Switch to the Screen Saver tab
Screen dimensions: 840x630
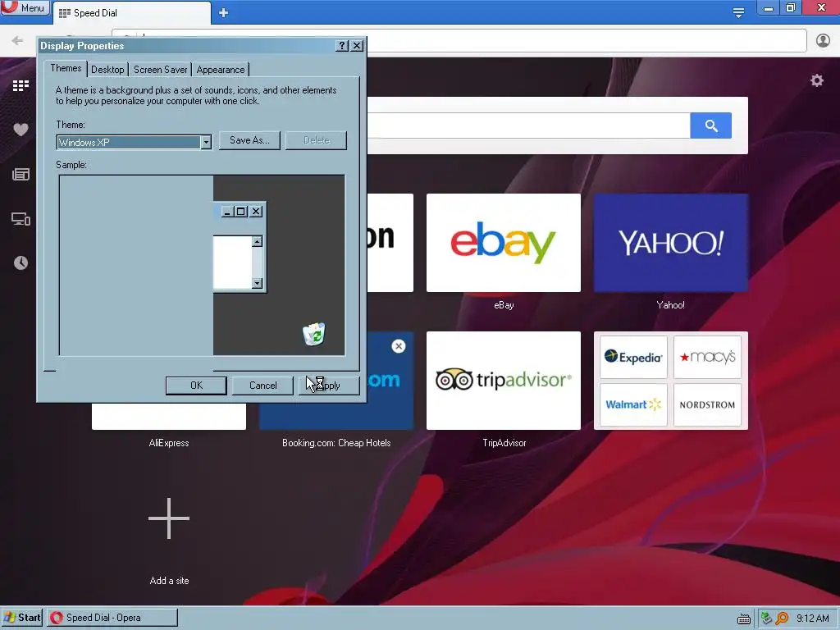click(160, 70)
